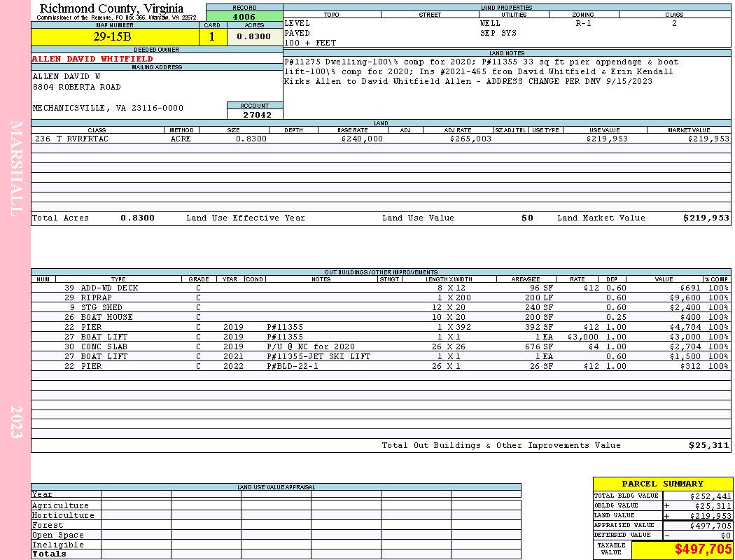Select zoning value R-1

(583, 23)
